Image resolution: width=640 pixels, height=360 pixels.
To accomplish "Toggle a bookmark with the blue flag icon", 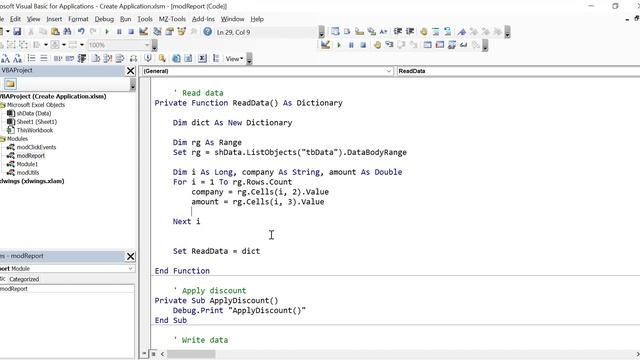I will tap(461, 31).
